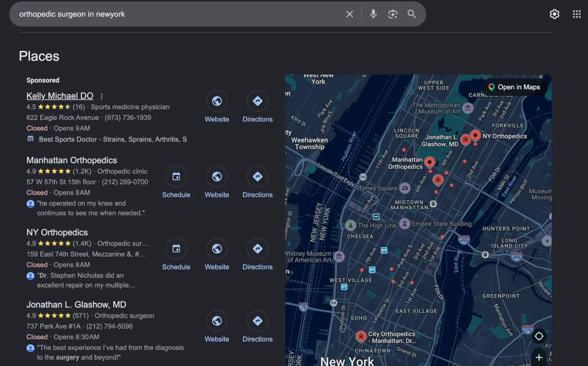Image resolution: width=588 pixels, height=366 pixels.
Task: Select Jonathan L. Glashow map pin
Action: tap(465, 139)
